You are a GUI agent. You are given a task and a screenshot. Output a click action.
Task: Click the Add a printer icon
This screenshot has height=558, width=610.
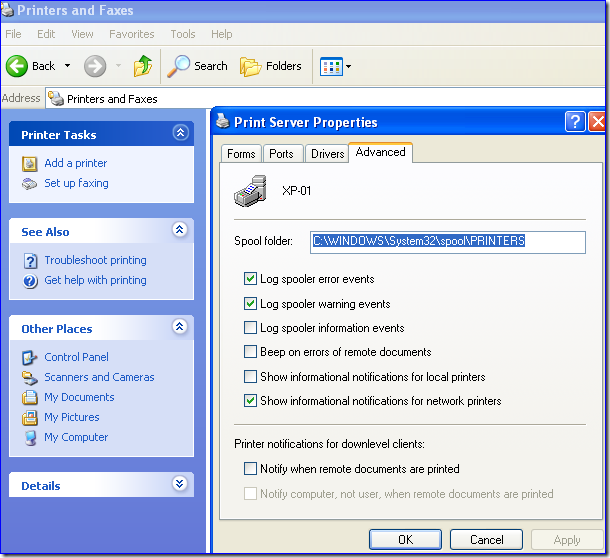(30, 163)
